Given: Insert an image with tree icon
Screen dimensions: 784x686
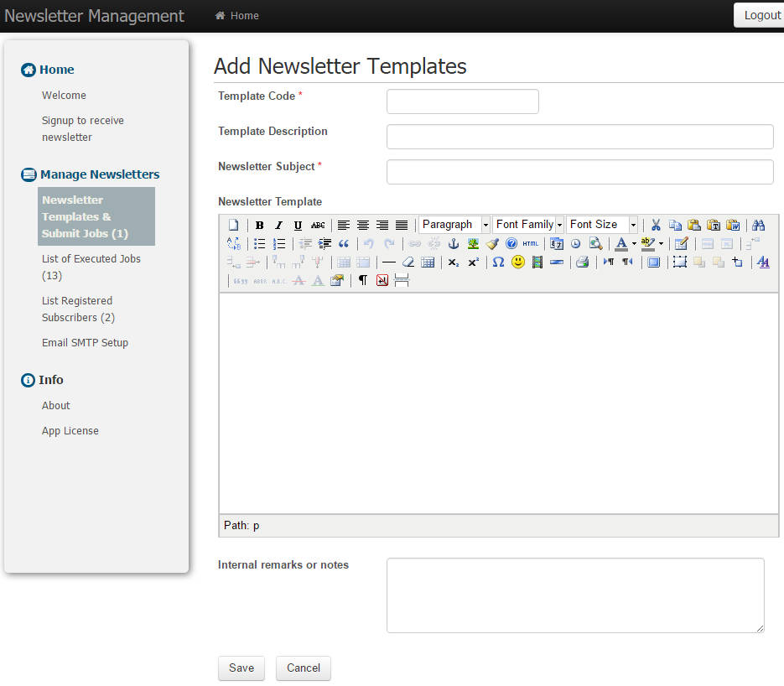Looking at the screenshot, I should point(473,243).
